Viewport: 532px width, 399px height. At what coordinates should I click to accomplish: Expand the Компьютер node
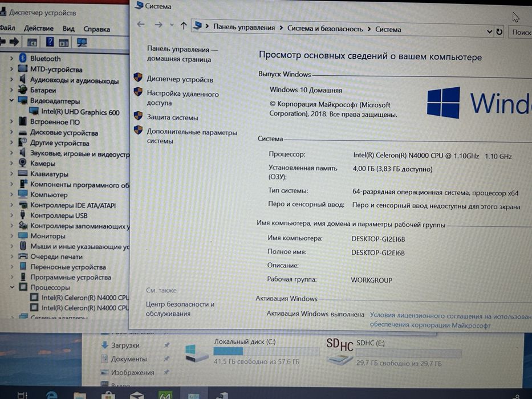click(x=11, y=194)
